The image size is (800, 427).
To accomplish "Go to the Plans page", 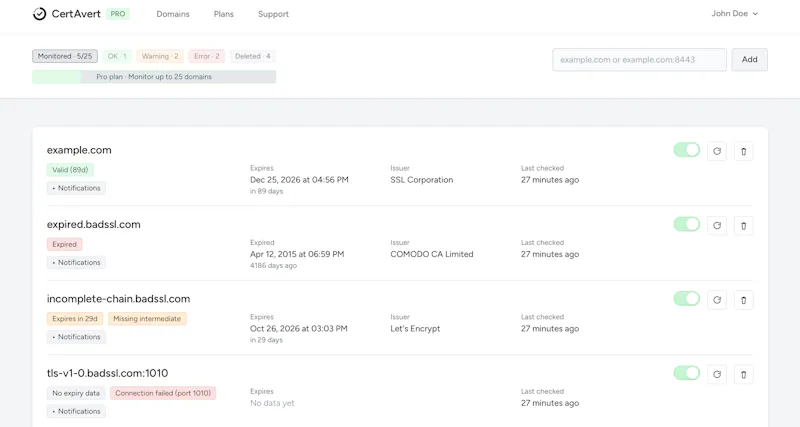I will [x=223, y=14].
